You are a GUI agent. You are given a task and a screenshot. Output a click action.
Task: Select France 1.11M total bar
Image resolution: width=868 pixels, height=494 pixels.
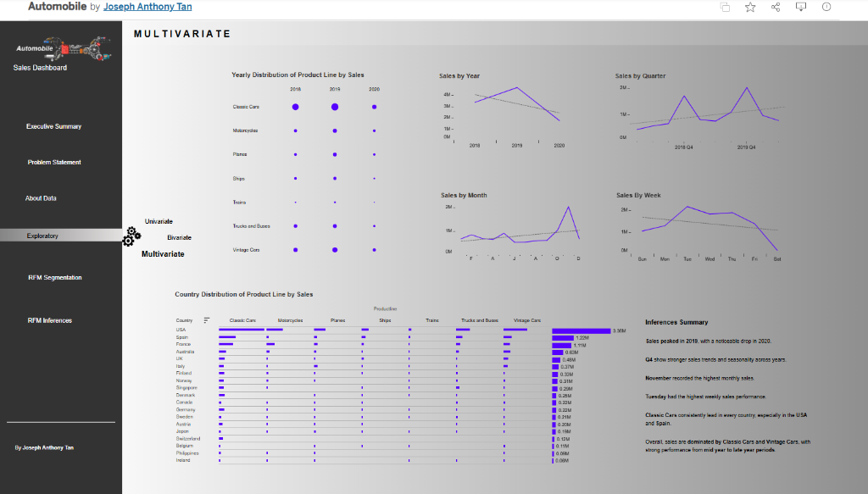[x=561, y=345]
